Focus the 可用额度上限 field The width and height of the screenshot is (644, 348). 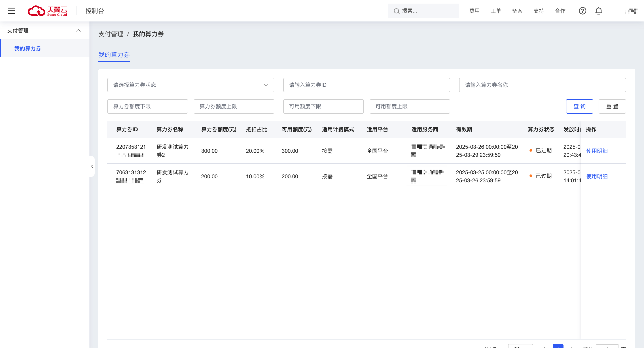tap(409, 106)
